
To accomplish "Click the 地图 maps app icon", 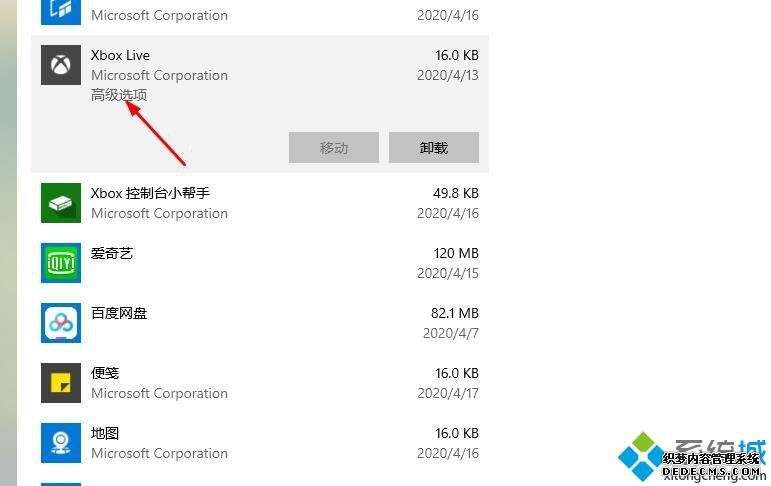I will tap(60, 443).
